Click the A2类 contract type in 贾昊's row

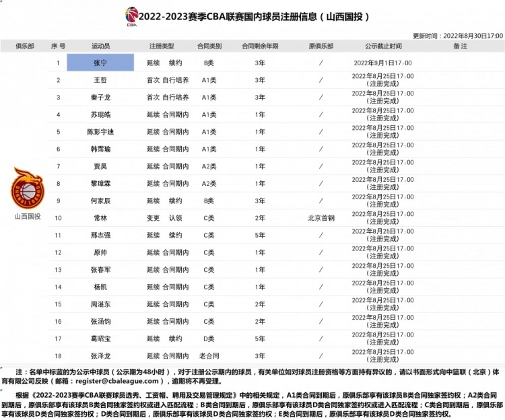coord(209,166)
